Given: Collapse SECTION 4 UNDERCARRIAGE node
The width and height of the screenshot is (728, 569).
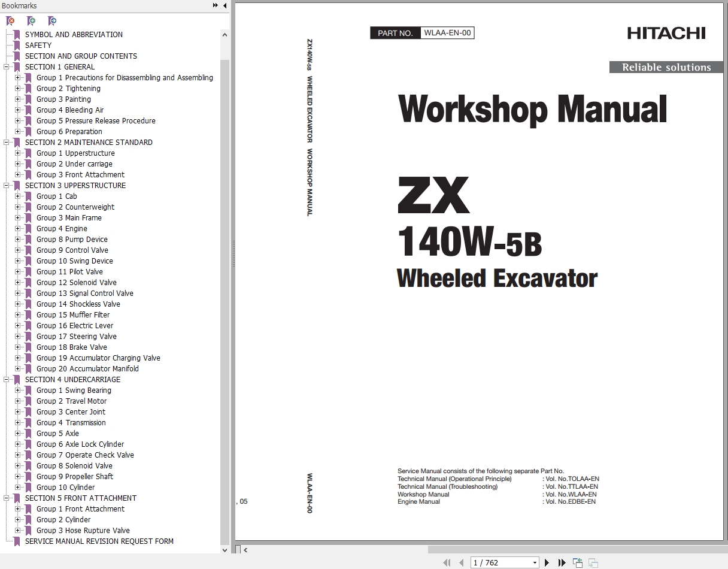Looking at the screenshot, I should 6,380.
